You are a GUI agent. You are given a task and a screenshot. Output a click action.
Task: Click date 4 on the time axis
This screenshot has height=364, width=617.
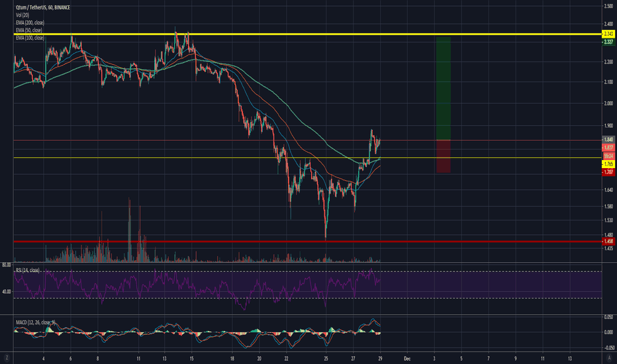tap(43, 359)
